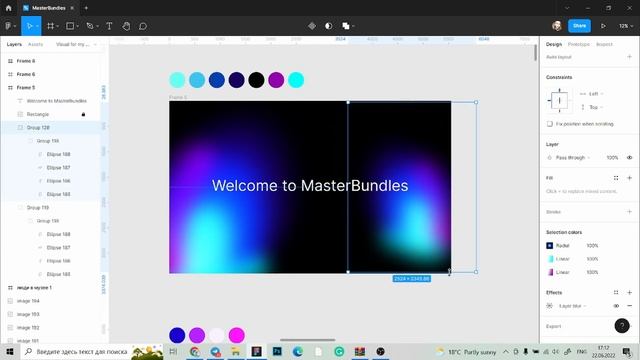Add auto layout with plus icon
The height and width of the screenshot is (360, 640).
tap(629, 57)
